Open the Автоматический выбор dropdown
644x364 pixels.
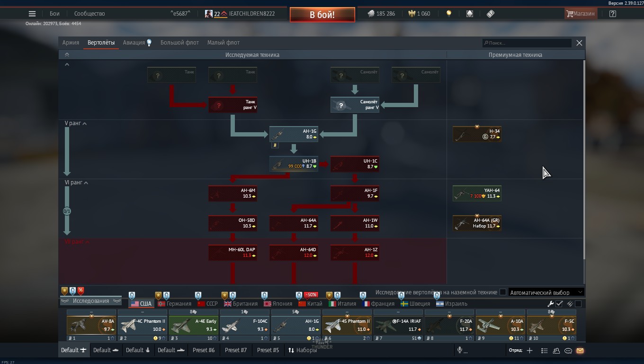tap(546, 292)
